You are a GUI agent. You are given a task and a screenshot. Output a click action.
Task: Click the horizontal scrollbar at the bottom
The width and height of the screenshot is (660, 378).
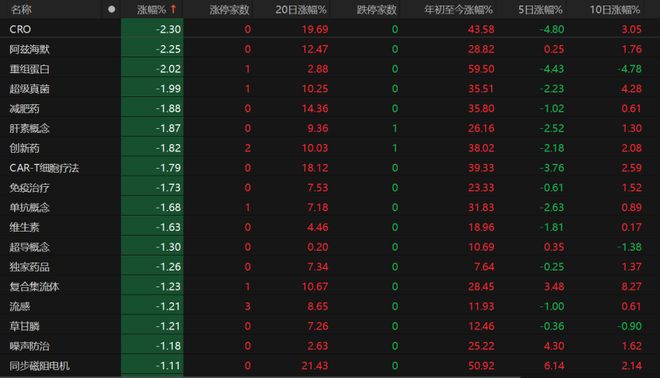(261, 377)
